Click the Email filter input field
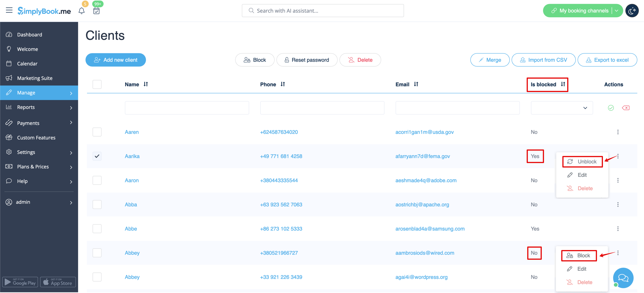The height and width of the screenshot is (293, 644). pos(458,108)
